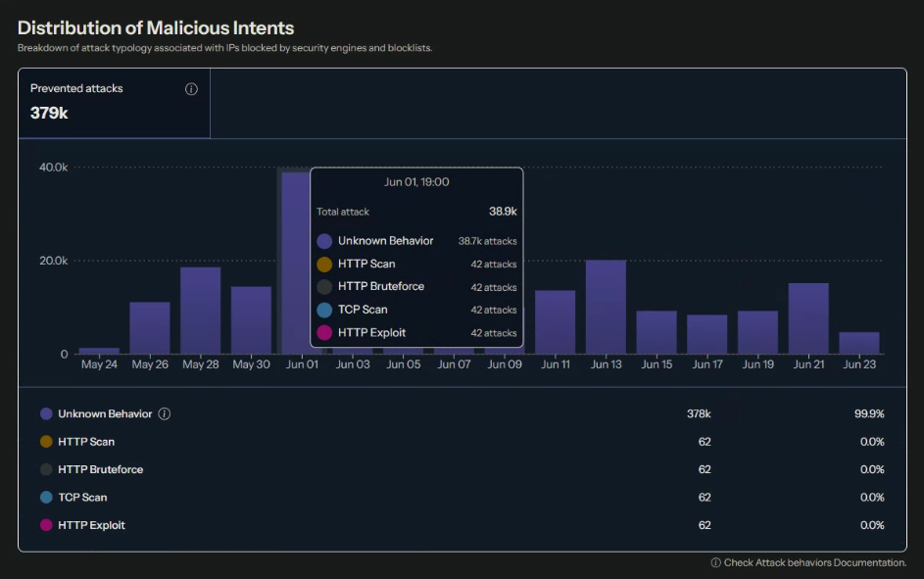924x579 pixels.
Task: Click the 20.0k y-axis label
Action: pos(54,261)
